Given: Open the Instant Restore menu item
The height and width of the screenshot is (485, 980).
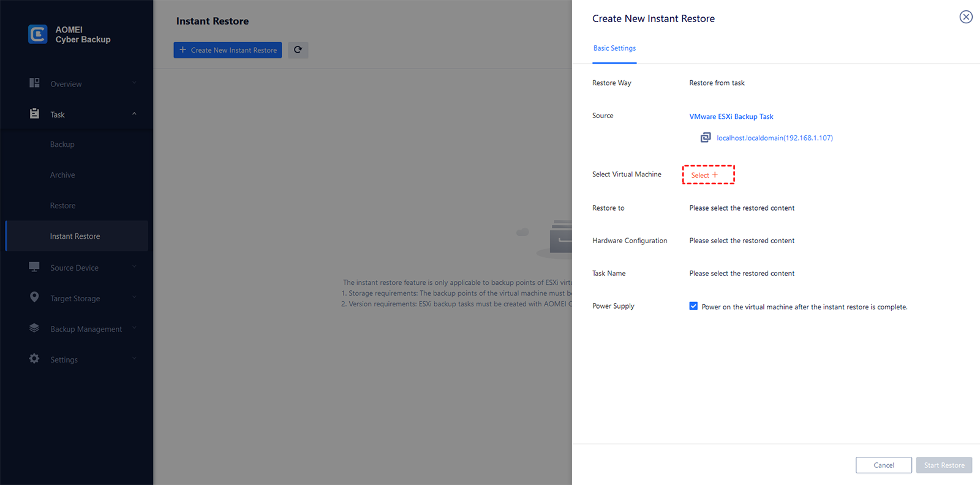Looking at the screenshot, I should coord(75,236).
